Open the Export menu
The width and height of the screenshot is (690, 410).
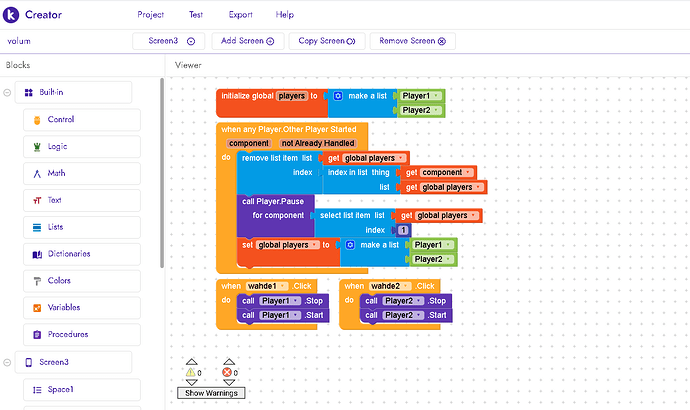[240, 15]
